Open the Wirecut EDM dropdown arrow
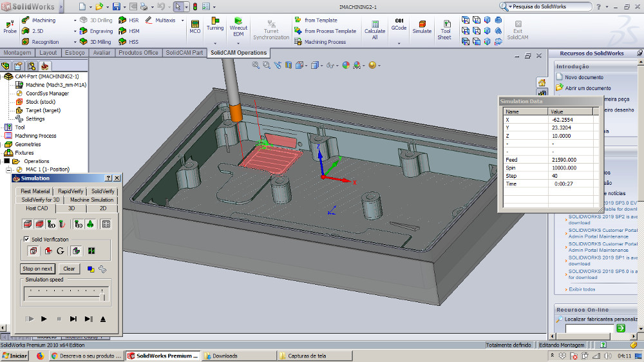The image size is (644, 362). point(238,43)
